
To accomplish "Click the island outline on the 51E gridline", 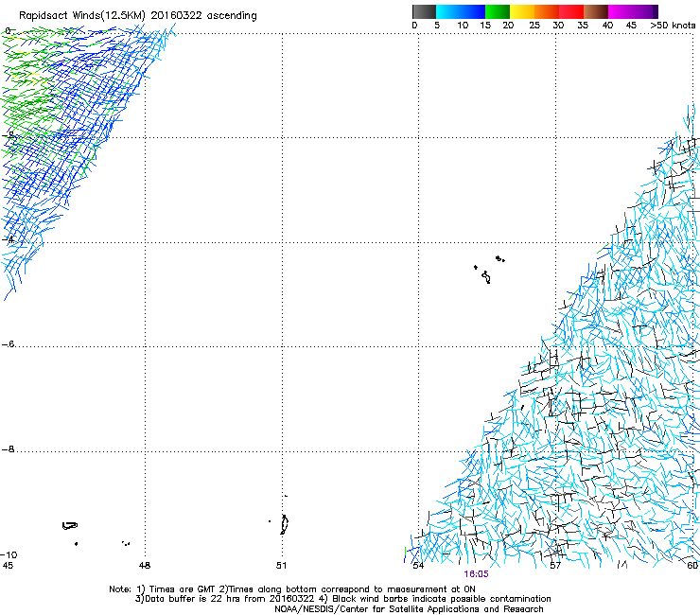I will click(x=284, y=524).
